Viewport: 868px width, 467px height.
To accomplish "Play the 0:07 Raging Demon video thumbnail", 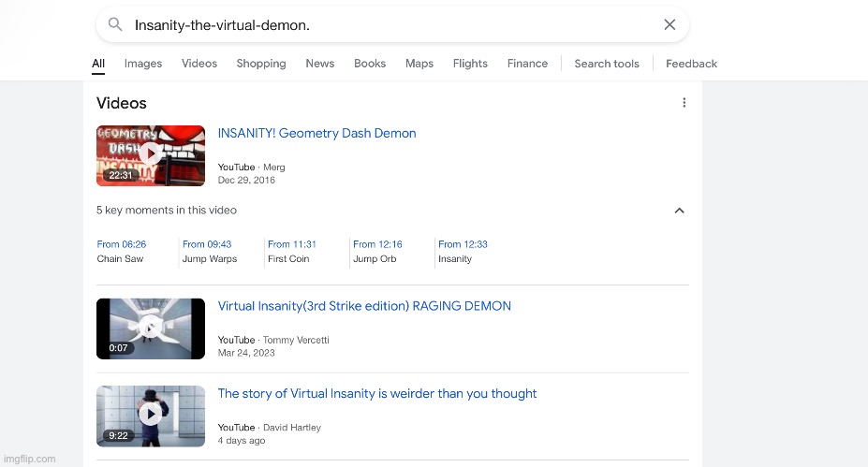I will coord(151,328).
